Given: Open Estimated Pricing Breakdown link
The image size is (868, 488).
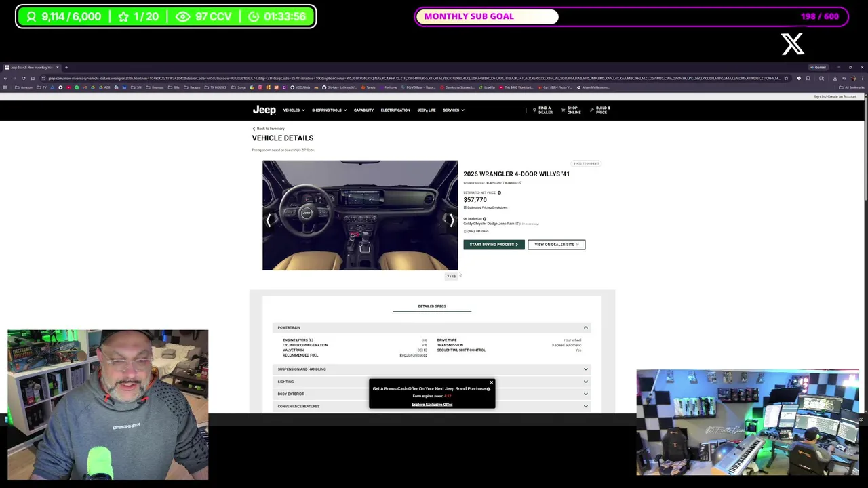Looking at the screenshot, I should (487, 207).
